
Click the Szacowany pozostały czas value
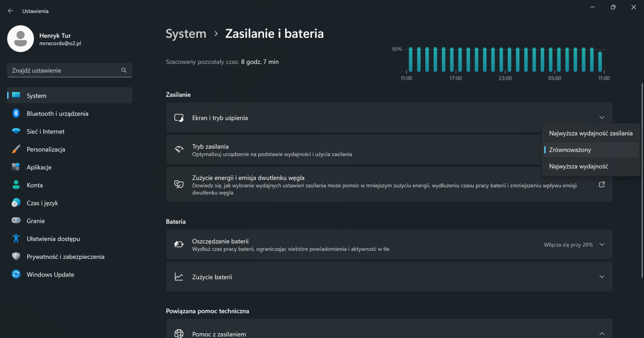coord(260,62)
